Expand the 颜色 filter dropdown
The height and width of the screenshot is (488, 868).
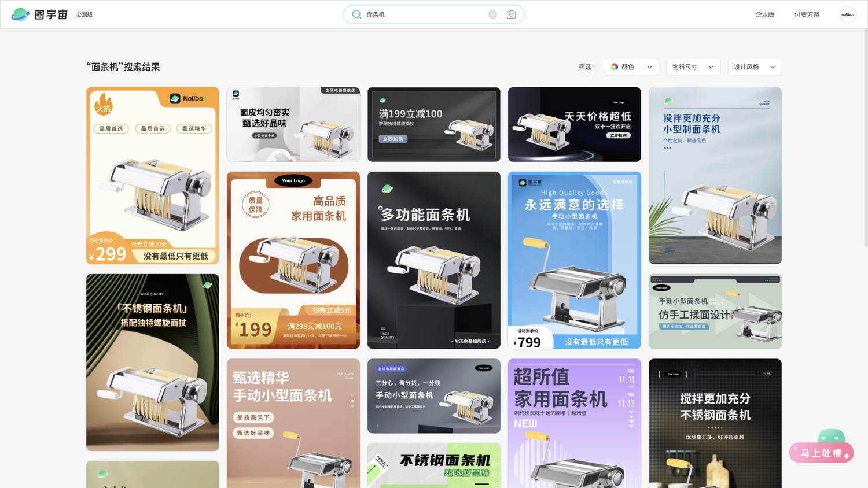click(x=632, y=67)
